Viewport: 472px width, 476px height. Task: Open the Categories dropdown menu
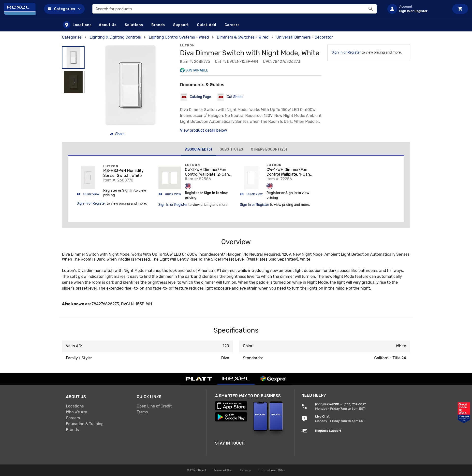point(64,9)
